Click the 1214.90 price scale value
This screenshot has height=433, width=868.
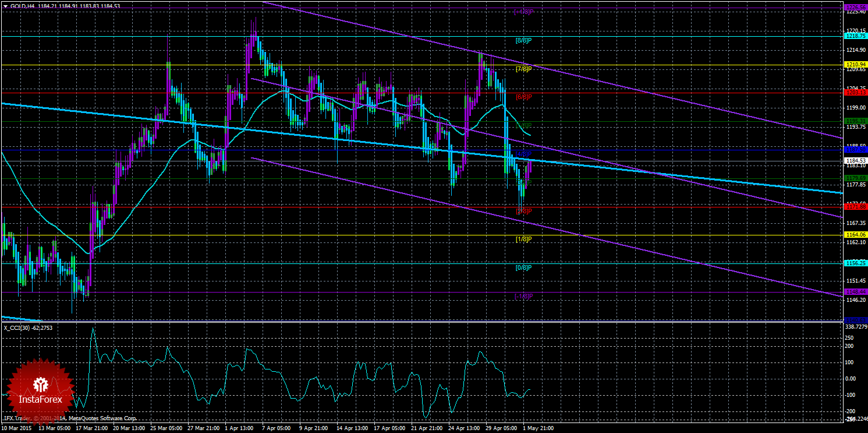point(855,50)
